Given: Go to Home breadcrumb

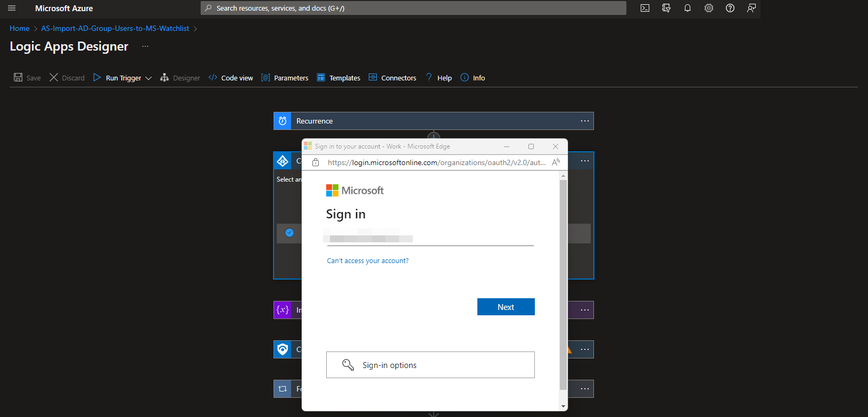Looking at the screenshot, I should point(20,28).
